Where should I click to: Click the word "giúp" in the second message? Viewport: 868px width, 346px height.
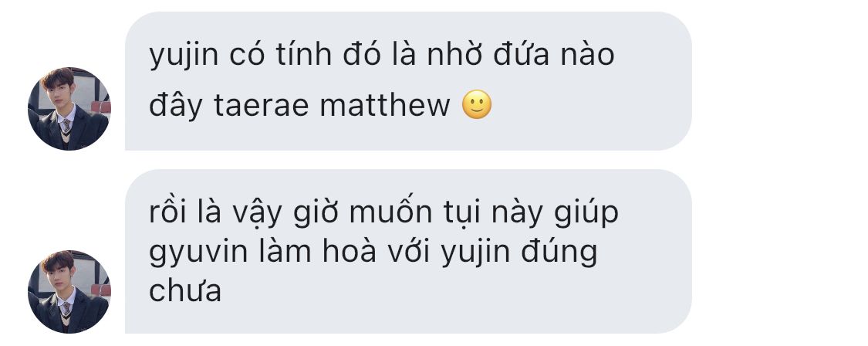point(589,215)
